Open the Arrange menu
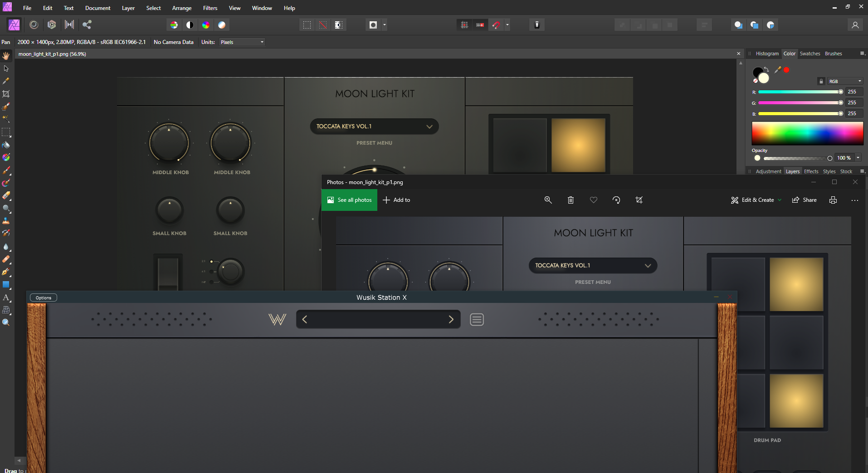Viewport: 868px width, 473px height. [x=182, y=8]
